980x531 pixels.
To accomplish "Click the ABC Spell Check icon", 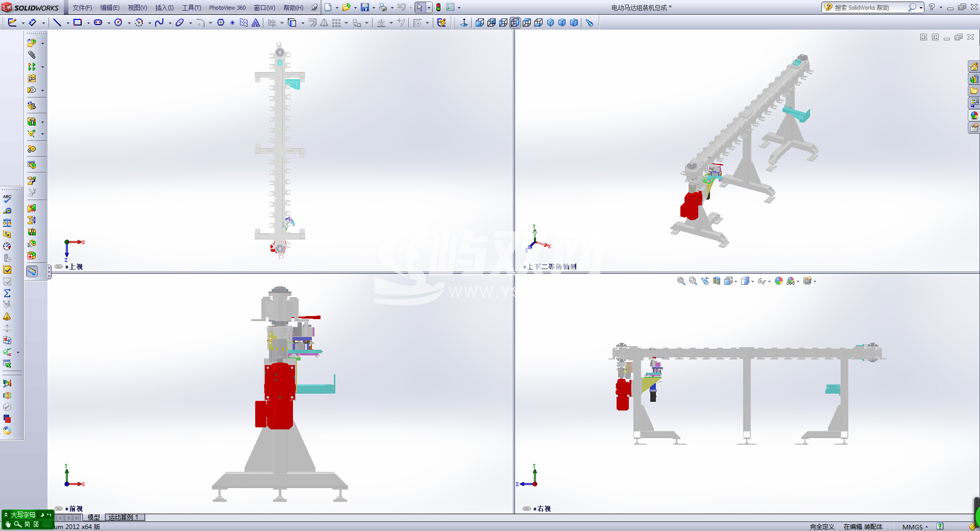I will click(x=7, y=199).
